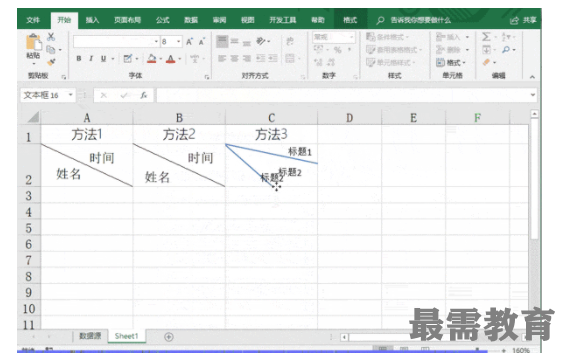Screen dimensions: 561x364
Task: Toggle Top Align for cell content
Action: tap(222, 41)
